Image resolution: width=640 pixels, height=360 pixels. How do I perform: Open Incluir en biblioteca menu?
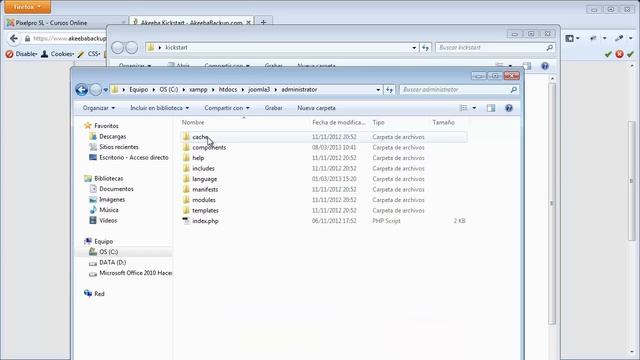(160, 108)
